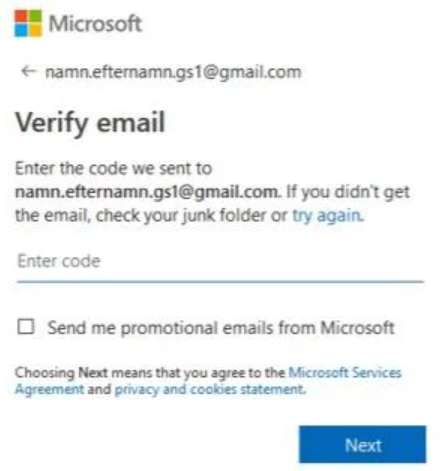This screenshot has width=444, height=471.
Task: Tick the promotional emails checkbox
Action: [x=26, y=326]
